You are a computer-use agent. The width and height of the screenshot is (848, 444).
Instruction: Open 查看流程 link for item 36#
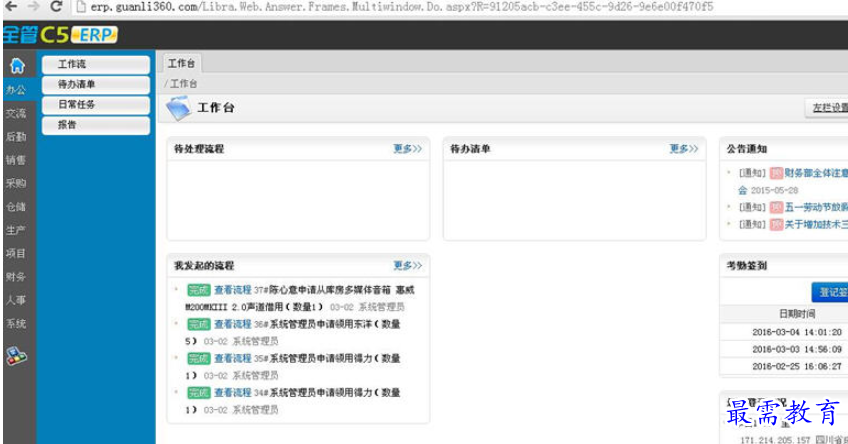[233, 324]
